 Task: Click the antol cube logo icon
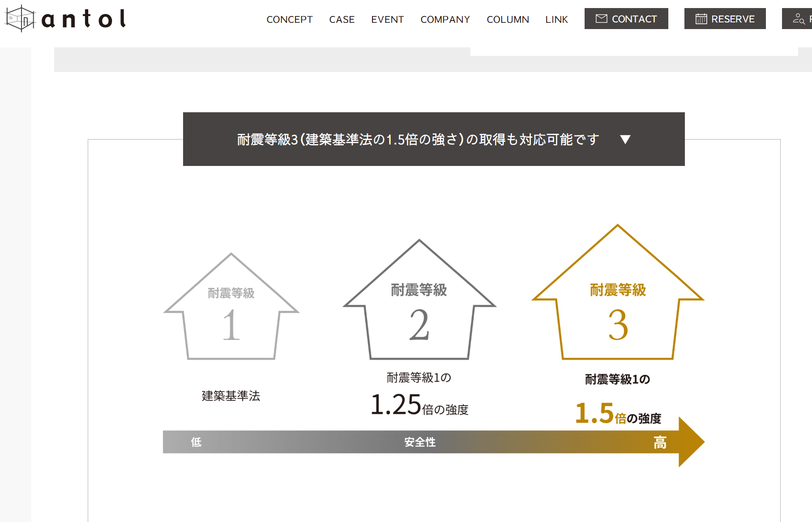tap(20, 19)
